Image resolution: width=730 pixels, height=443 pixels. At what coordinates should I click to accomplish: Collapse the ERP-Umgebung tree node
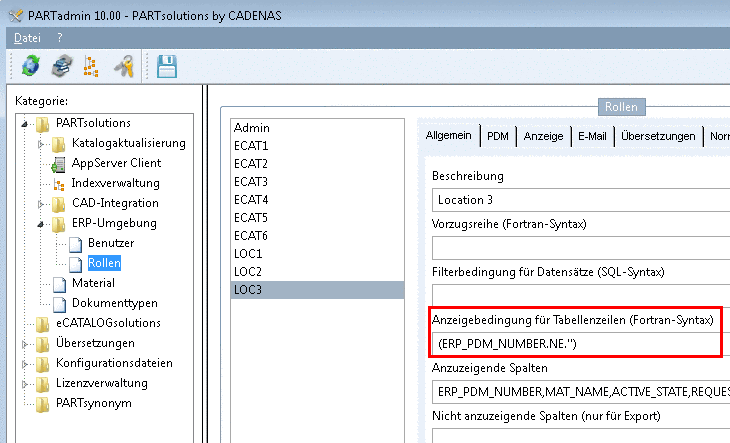tap(41, 224)
